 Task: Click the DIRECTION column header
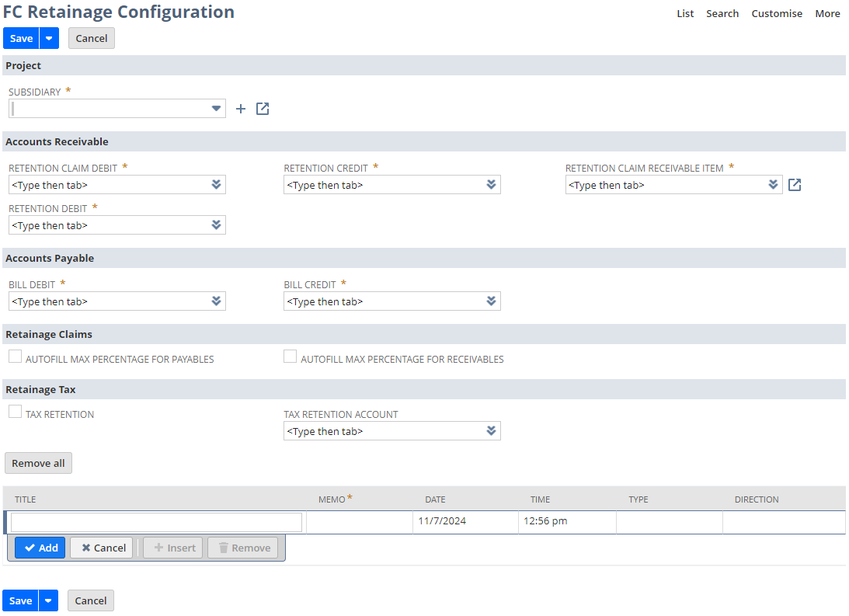tap(757, 499)
